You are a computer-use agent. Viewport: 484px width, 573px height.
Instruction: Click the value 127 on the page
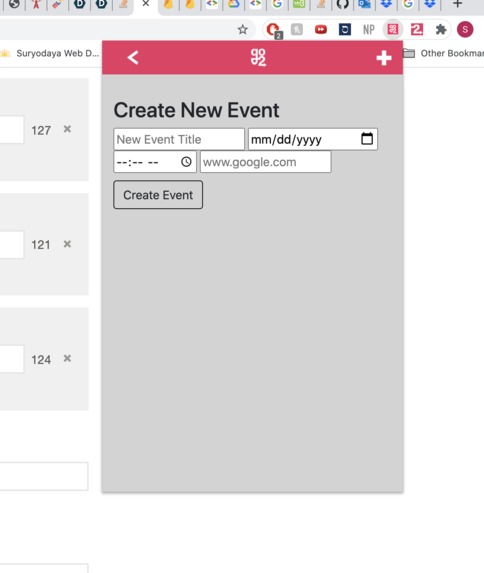coord(41,130)
